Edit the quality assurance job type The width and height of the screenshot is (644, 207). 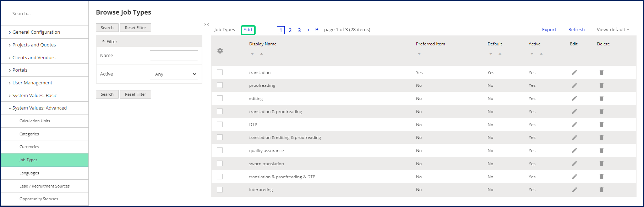click(x=574, y=150)
